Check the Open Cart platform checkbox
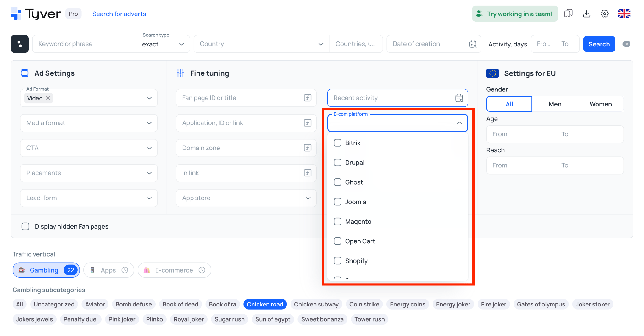The height and width of the screenshot is (336, 644). pyautogui.click(x=337, y=241)
